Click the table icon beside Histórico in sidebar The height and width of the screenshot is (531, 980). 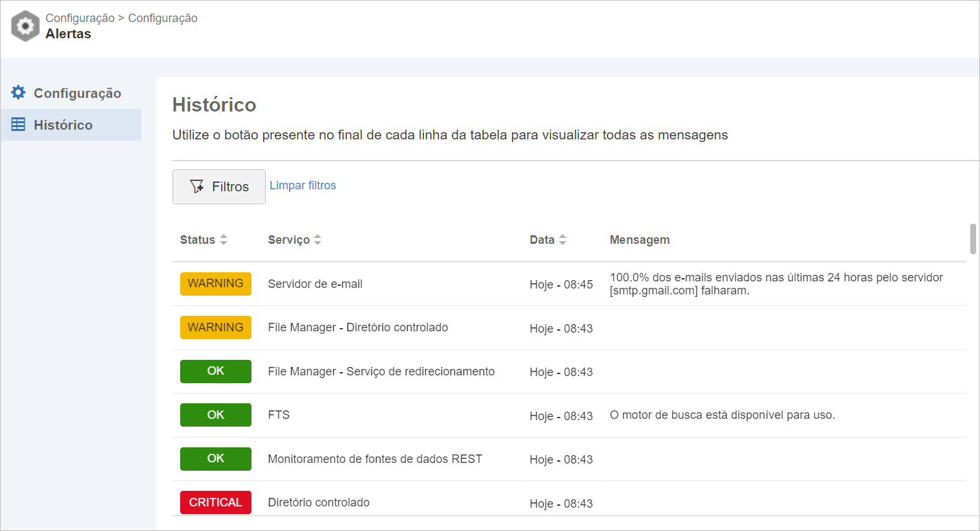click(x=18, y=124)
